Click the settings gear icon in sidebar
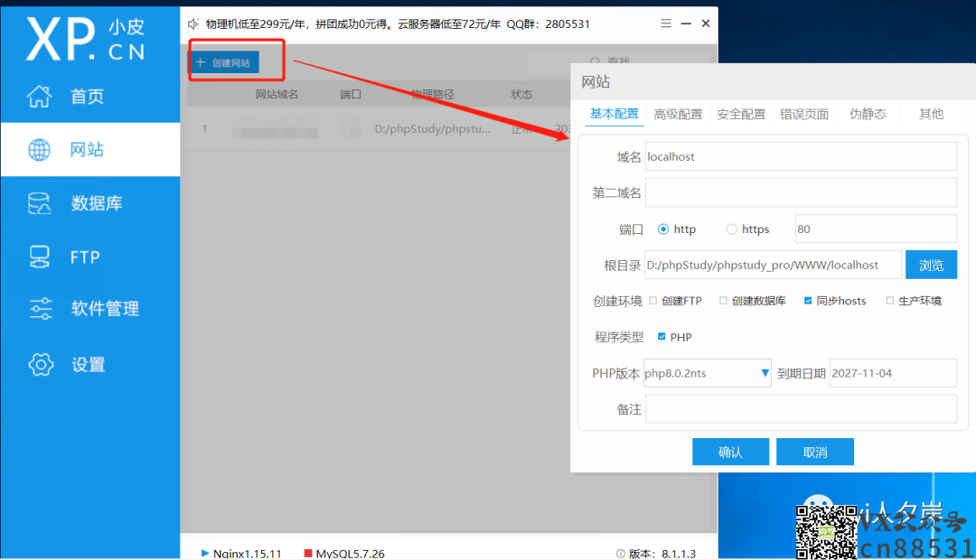Image resolution: width=976 pixels, height=560 pixels. [41, 365]
